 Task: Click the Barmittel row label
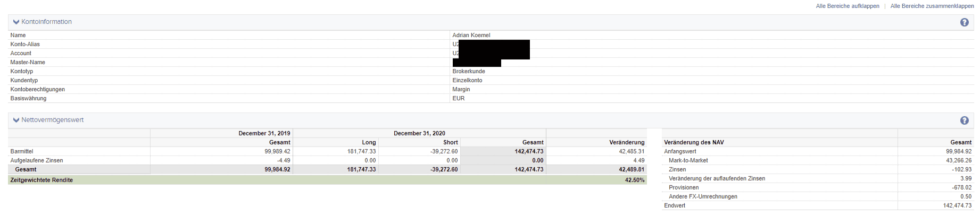point(22,152)
